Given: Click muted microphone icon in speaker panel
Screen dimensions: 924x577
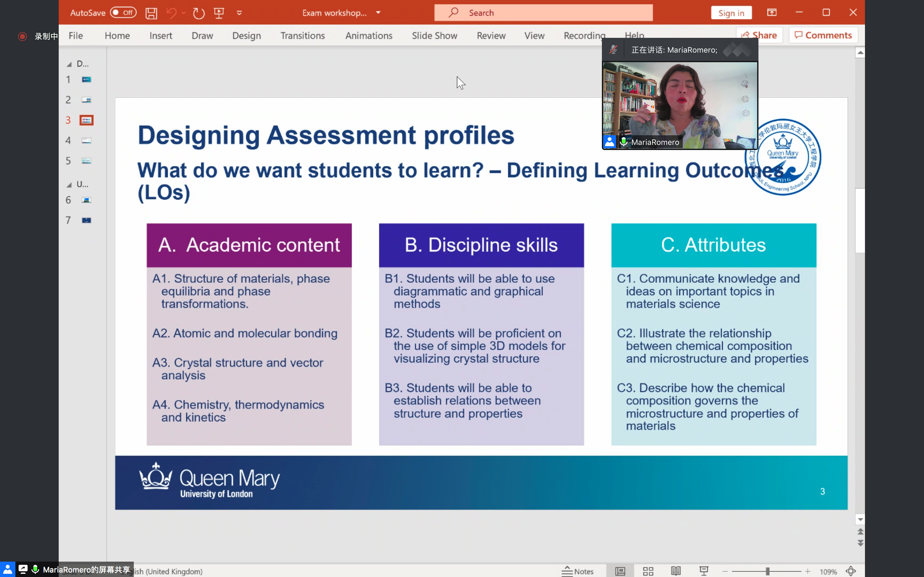Looking at the screenshot, I should 613,50.
